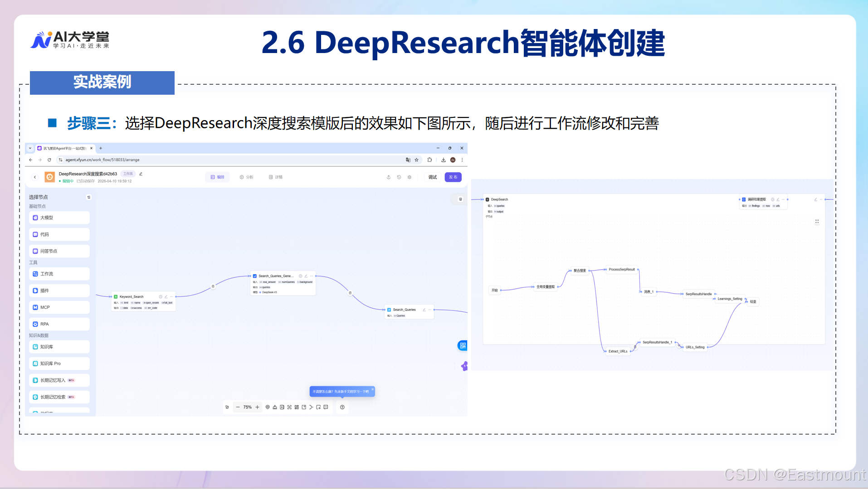Click the DeepSearch node title
This screenshot has width=868, height=489.
point(500,200)
